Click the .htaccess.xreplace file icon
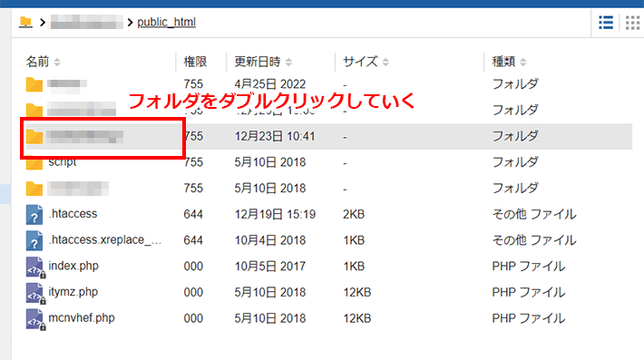Viewport: 644px width, 360px height. [x=34, y=240]
